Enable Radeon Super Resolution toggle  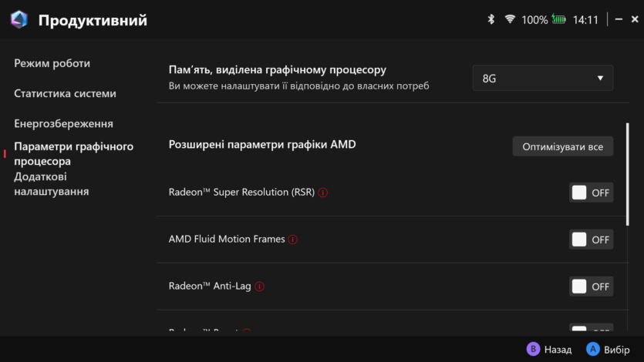click(x=591, y=193)
